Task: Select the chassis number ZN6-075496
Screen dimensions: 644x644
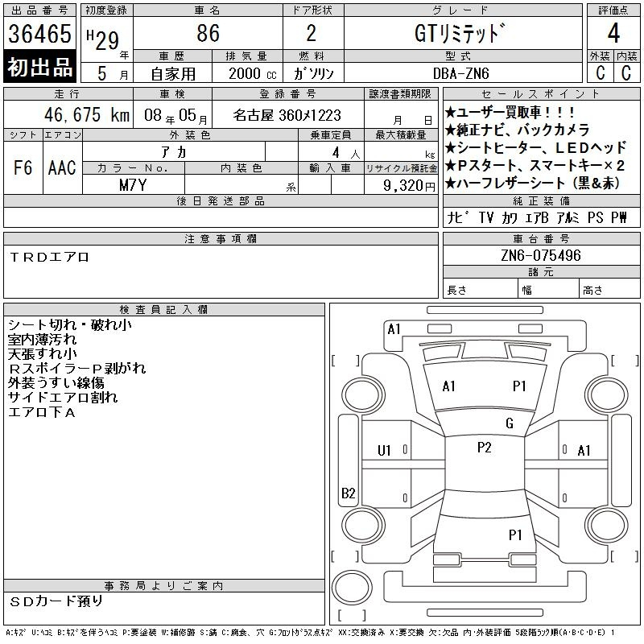Action: (541, 255)
